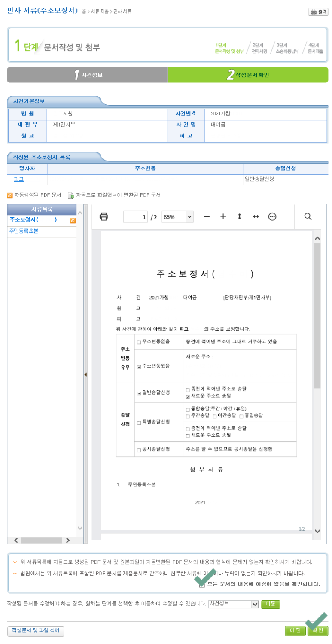Viewport: 332px width, 644px height.
Task: Open the 65% zoom dropdown
Action: coord(177,217)
